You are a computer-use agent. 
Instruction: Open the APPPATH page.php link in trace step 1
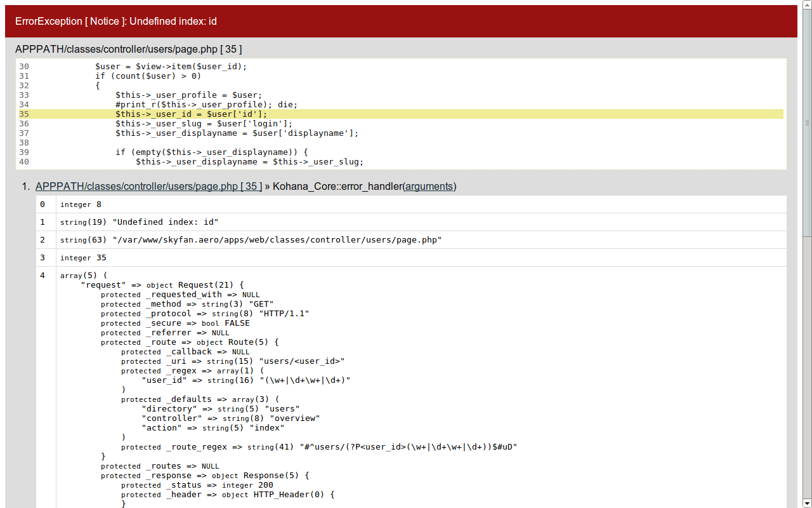(149, 187)
